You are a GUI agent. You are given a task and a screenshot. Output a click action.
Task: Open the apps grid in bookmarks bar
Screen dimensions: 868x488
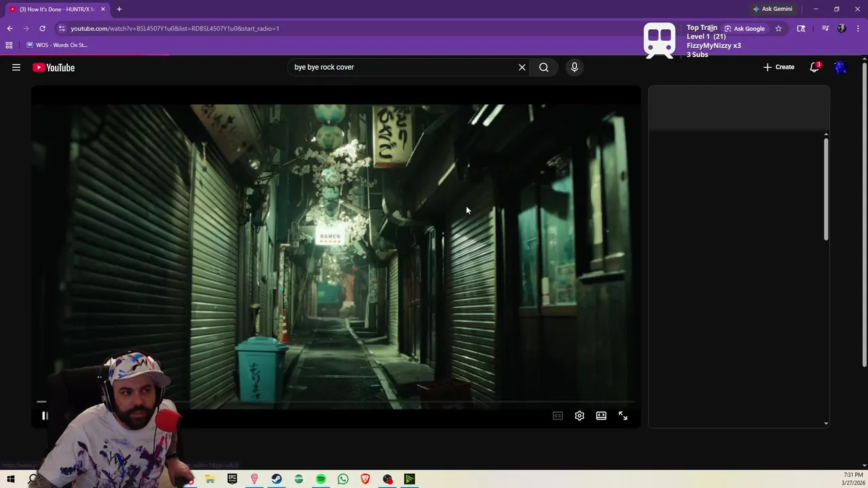pyautogui.click(x=9, y=45)
